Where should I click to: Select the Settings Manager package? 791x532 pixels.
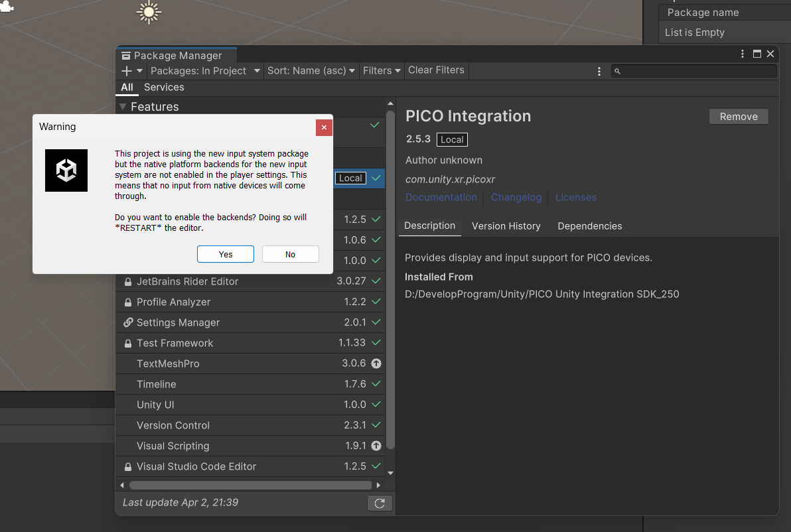(250, 323)
